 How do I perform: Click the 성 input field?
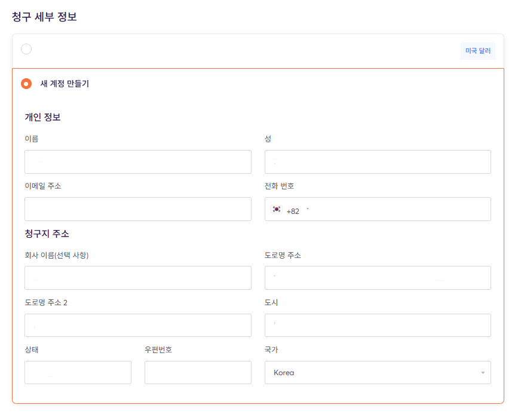click(x=377, y=161)
